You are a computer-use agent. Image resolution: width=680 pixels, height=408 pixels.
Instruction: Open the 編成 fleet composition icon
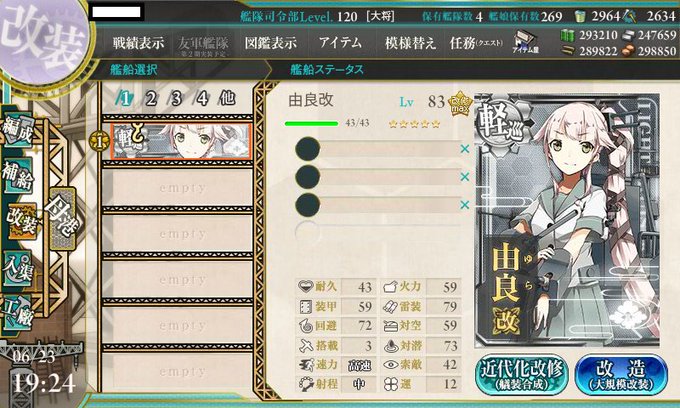(x=17, y=130)
